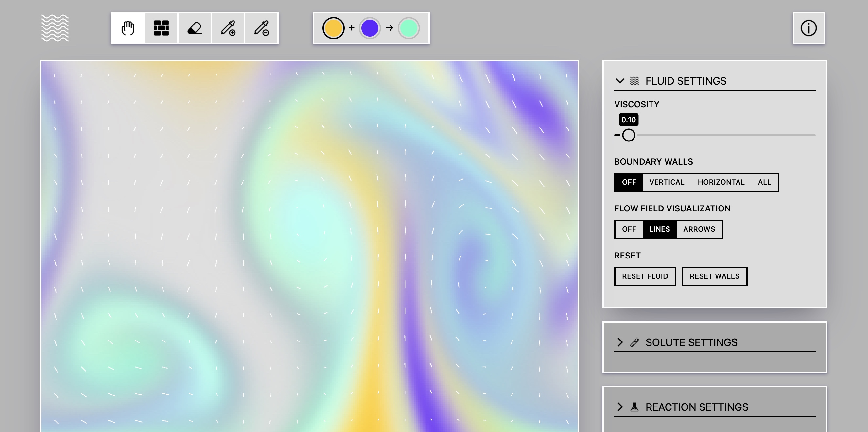Choose the eraser tool

[194, 28]
